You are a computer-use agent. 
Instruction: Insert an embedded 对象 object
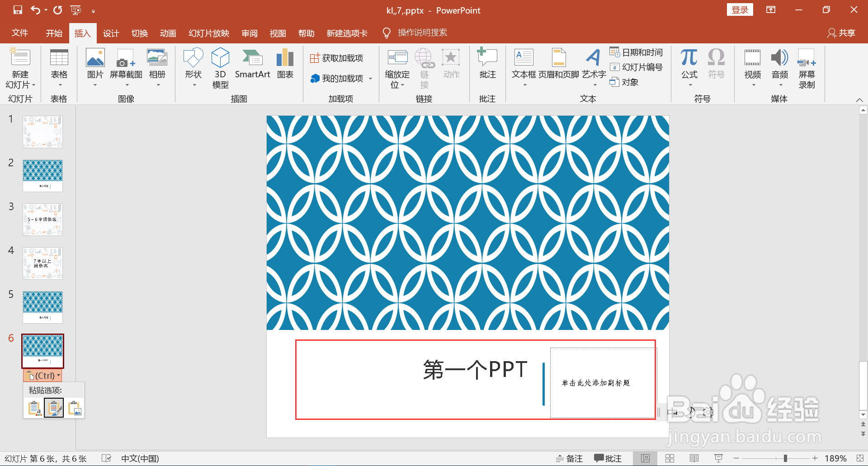pyautogui.click(x=624, y=82)
